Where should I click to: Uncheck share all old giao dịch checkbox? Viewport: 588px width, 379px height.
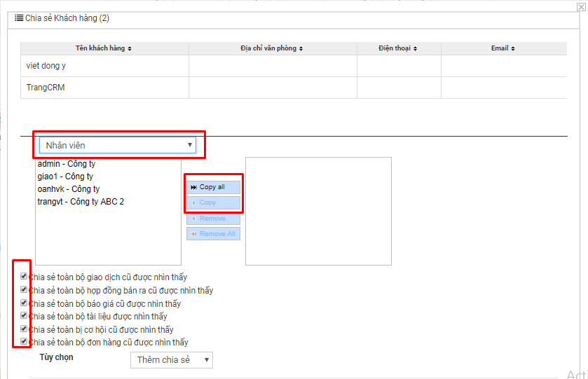(x=25, y=277)
